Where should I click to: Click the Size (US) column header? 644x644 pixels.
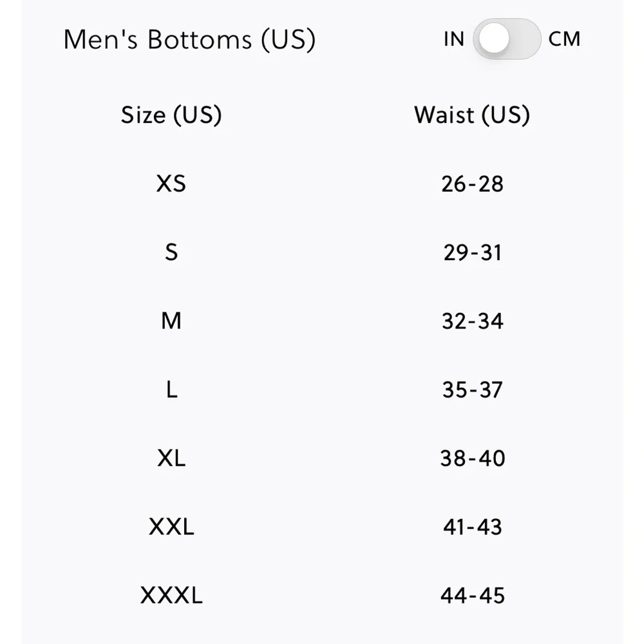tap(171, 115)
